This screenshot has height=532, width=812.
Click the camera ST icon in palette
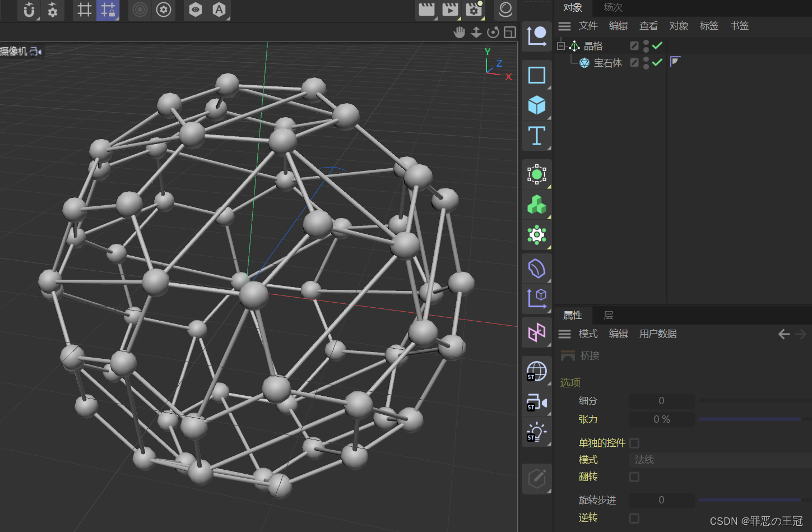click(x=537, y=401)
